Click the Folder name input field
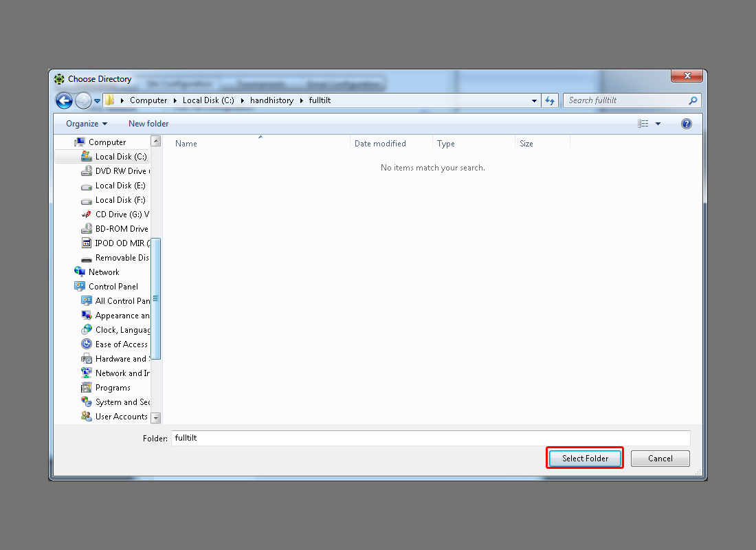The height and width of the screenshot is (550, 756). coord(430,438)
